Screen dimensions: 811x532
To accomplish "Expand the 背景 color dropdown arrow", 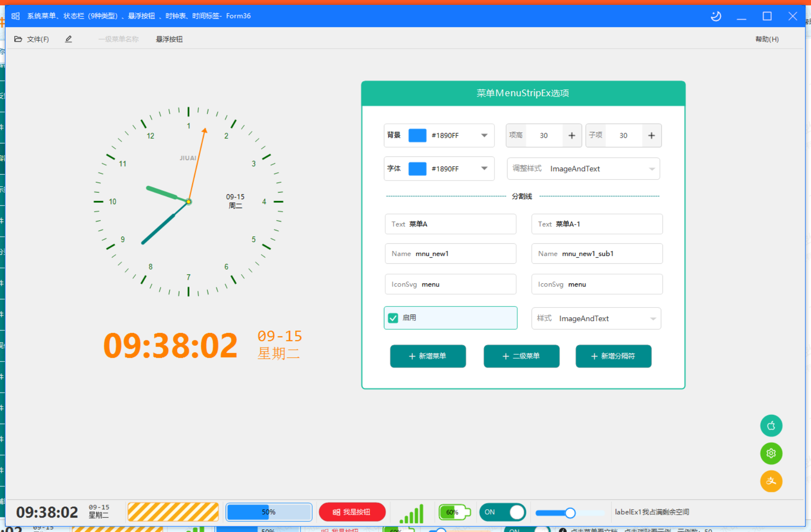I will click(484, 135).
